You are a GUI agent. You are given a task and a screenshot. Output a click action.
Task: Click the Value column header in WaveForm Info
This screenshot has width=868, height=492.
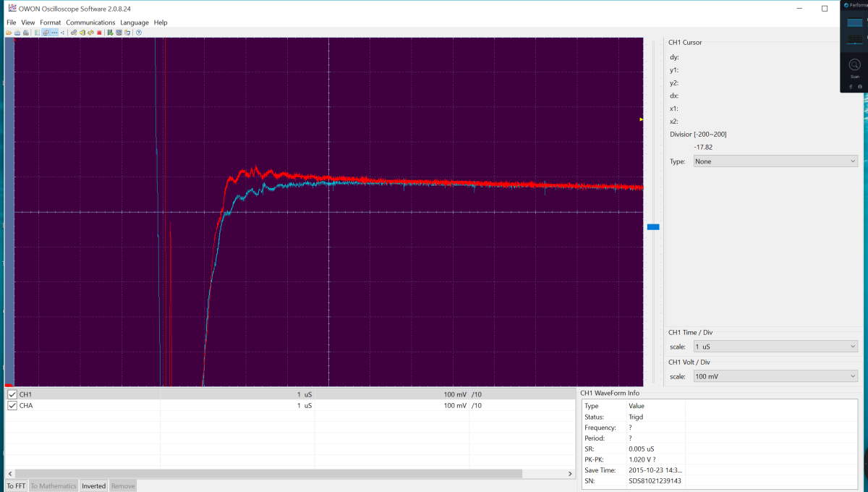coord(637,406)
